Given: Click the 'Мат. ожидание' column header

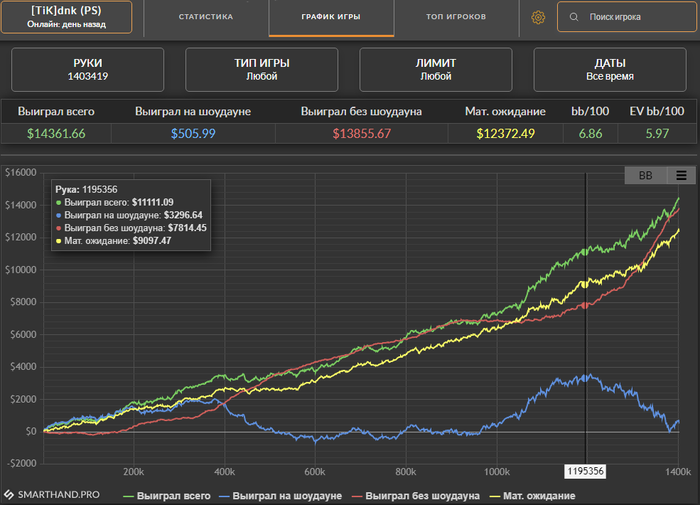Looking at the screenshot, I should click(x=505, y=111).
